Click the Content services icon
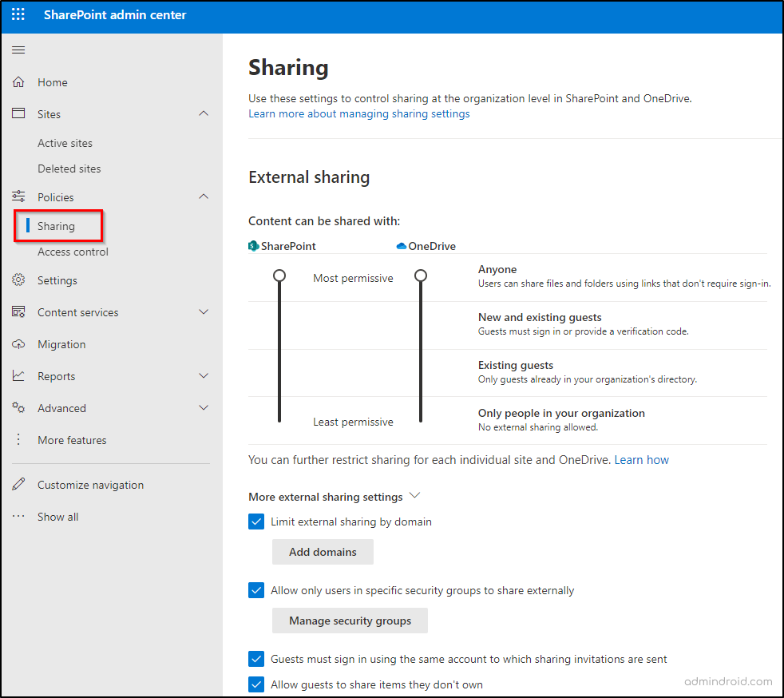Image resolution: width=784 pixels, height=698 pixels. click(x=18, y=312)
